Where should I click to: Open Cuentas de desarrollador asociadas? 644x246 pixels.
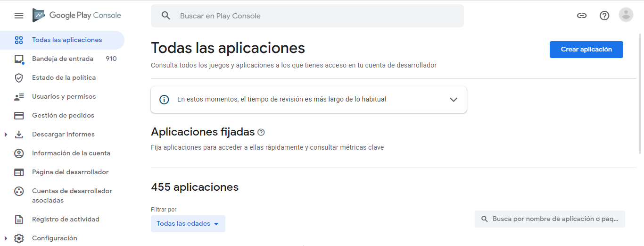tap(62, 196)
